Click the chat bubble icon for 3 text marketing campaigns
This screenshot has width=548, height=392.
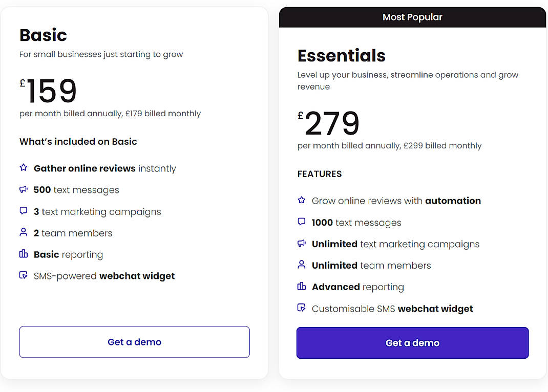coord(23,211)
